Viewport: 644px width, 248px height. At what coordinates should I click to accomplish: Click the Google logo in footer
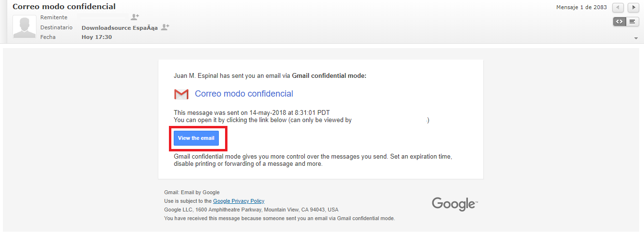point(455,204)
